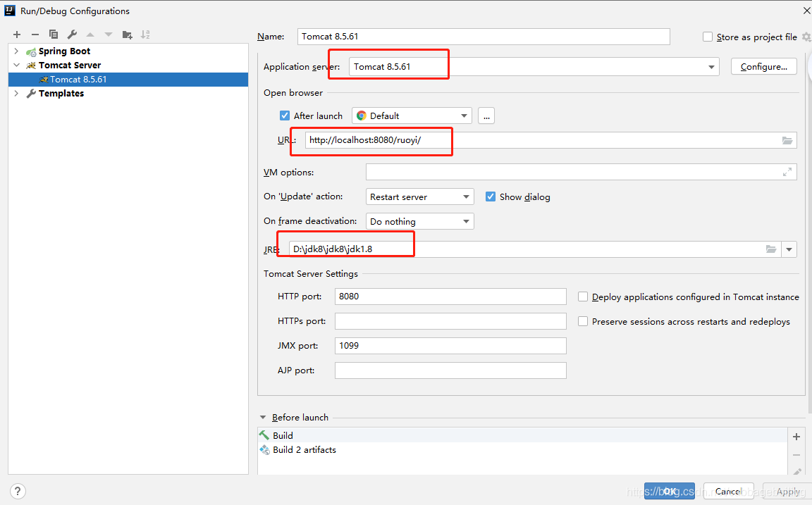This screenshot has width=812, height=505.
Task: Create new folder icon in toolbar
Action: pyautogui.click(x=127, y=35)
